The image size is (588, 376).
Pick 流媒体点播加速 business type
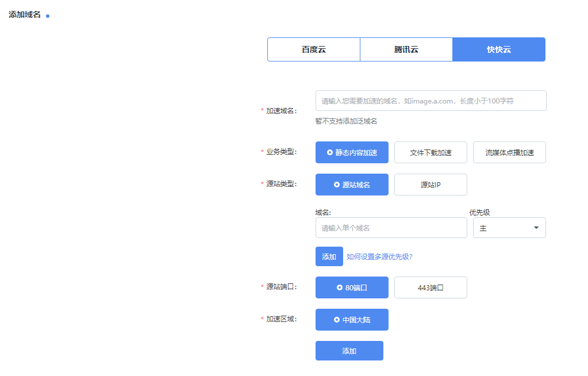[x=509, y=152]
